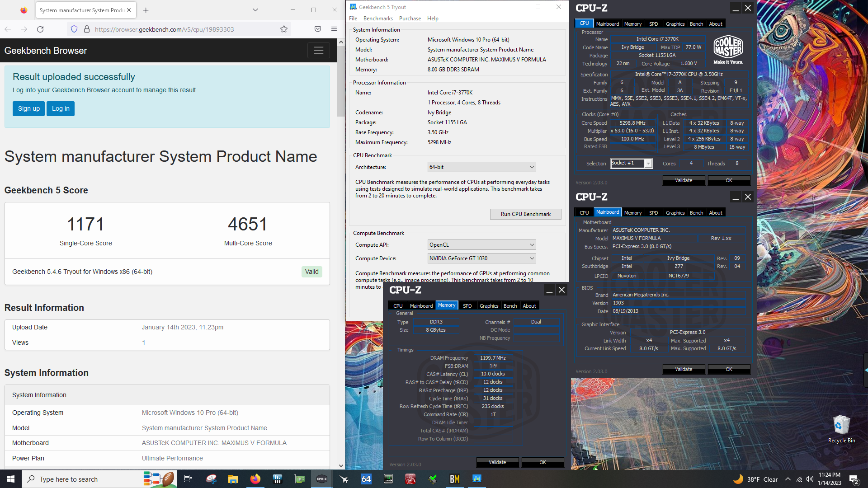Switch to Geekbench 5 from the taskbar
Viewport: 868px width, 488px height.
[477, 479]
